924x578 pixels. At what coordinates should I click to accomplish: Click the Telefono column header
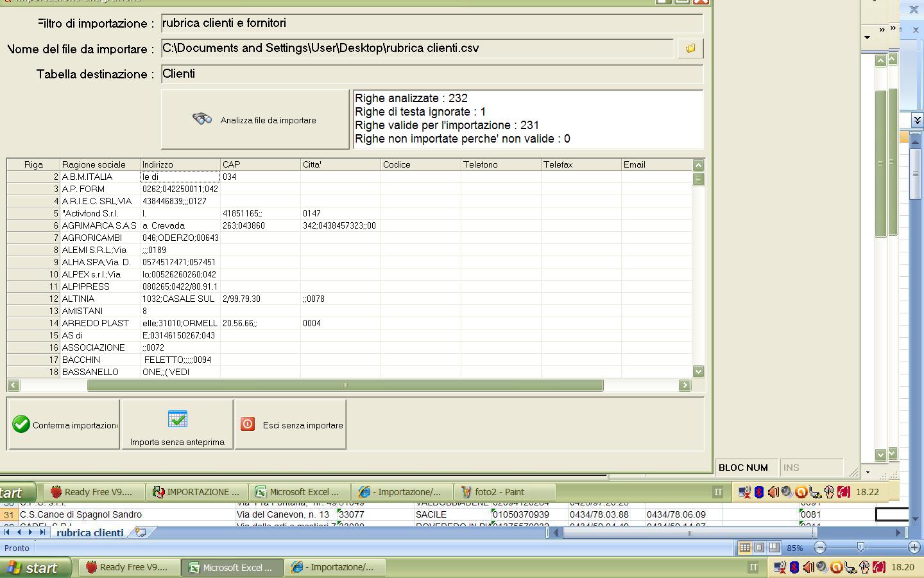[x=501, y=164]
